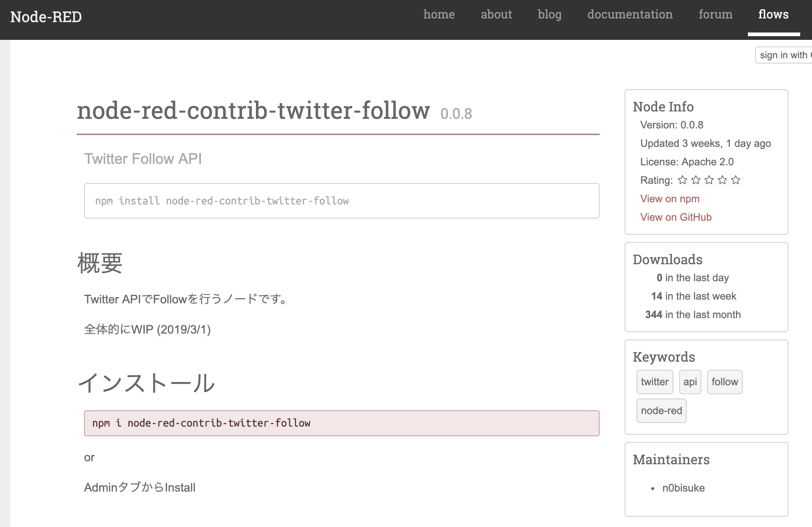
Task: Open the documentation page
Action: 630,14
